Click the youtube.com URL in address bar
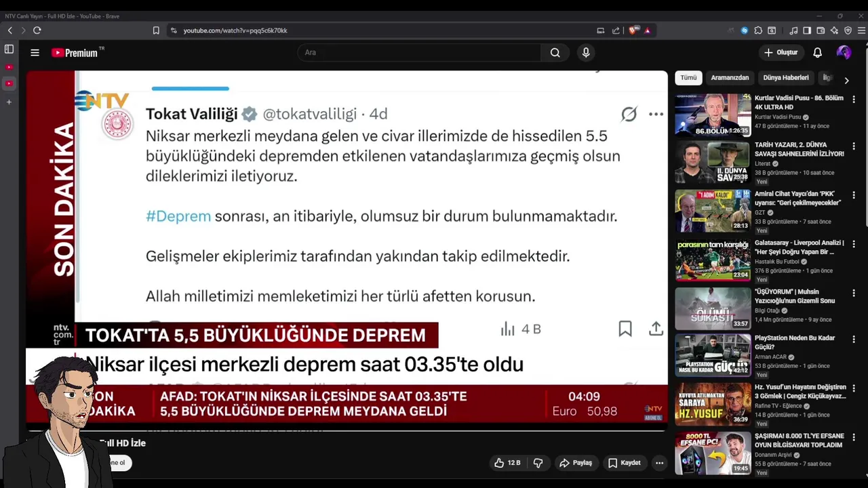 pos(235,30)
